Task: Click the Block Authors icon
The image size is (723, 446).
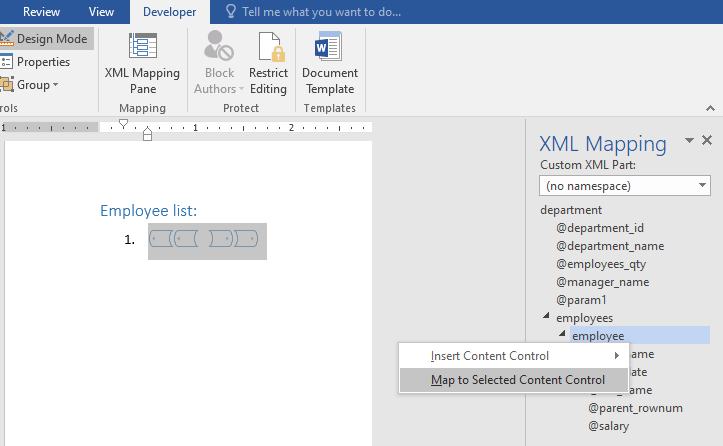Action: point(219,45)
